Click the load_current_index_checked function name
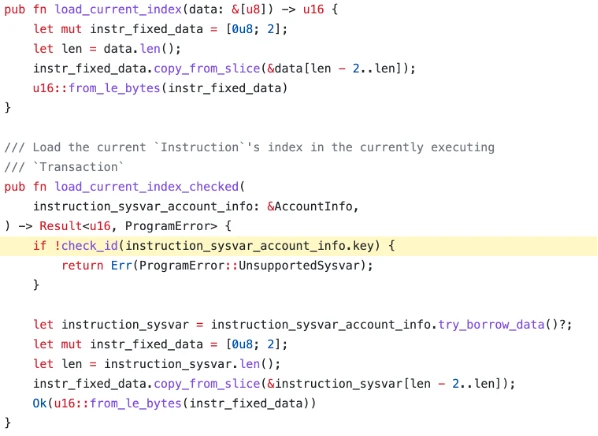Viewport: 598px width, 436px height. tap(146, 187)
